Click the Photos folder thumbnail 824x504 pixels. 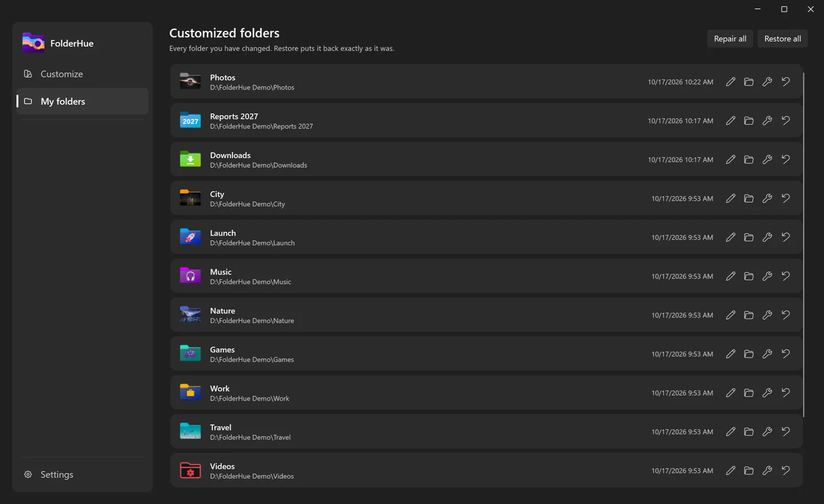click(190, 81)
